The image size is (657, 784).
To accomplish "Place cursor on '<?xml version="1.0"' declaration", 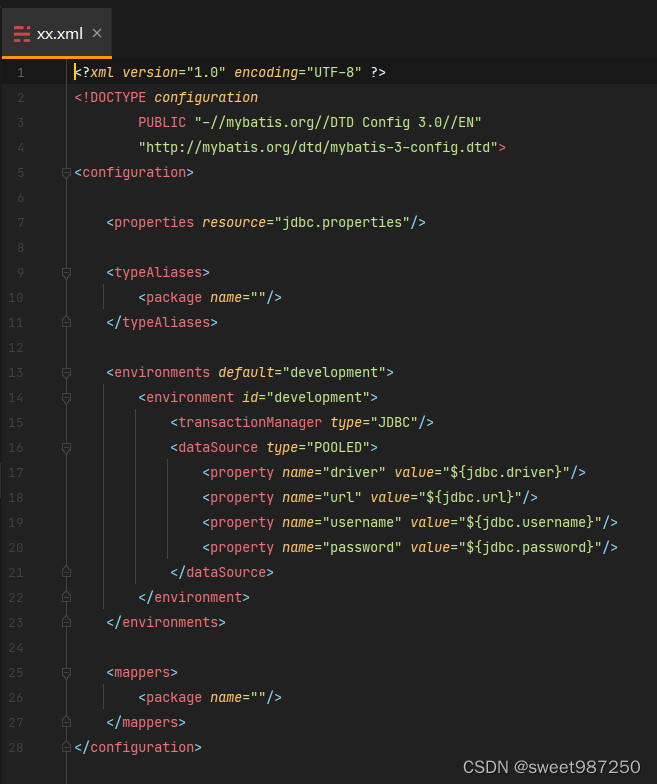I will click(150, 72).
